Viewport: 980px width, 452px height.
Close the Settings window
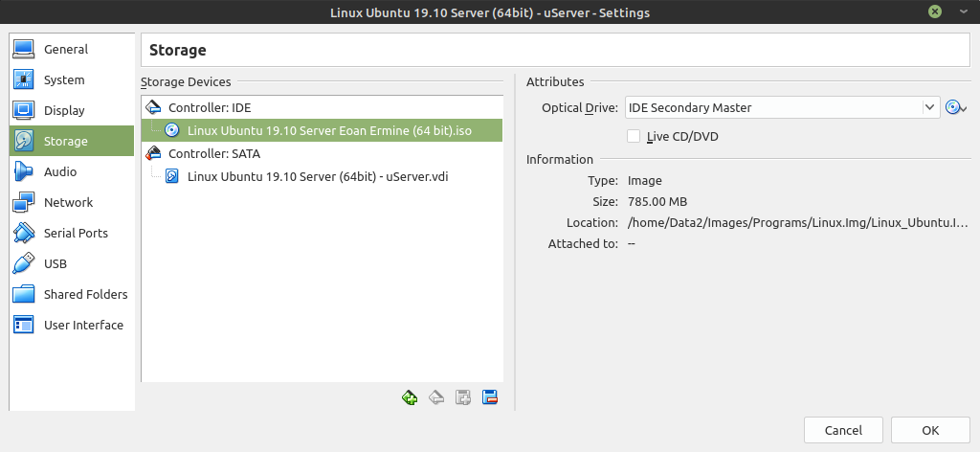(935, 11)
